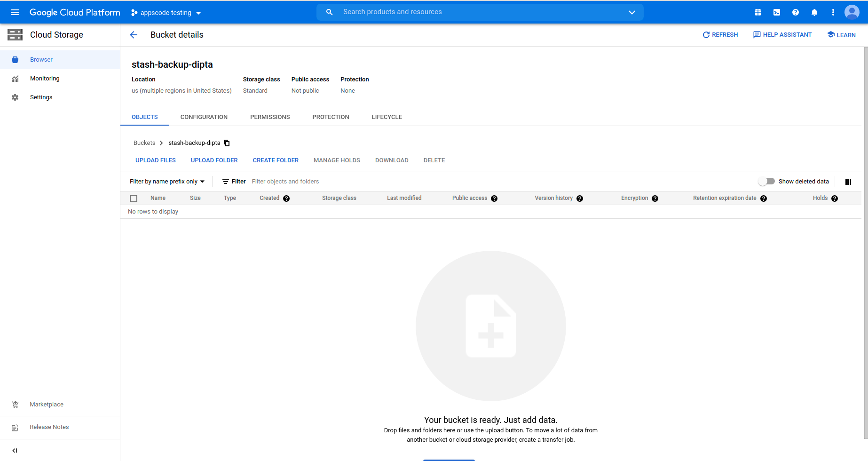Expand the search bar dropdown arrow
Screen dimensions: 868x461
(x=631, y=12)
